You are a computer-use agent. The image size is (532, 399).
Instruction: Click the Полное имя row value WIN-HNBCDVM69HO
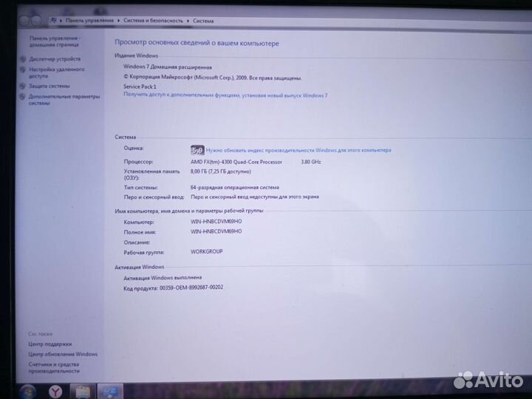tap(216, 231)
